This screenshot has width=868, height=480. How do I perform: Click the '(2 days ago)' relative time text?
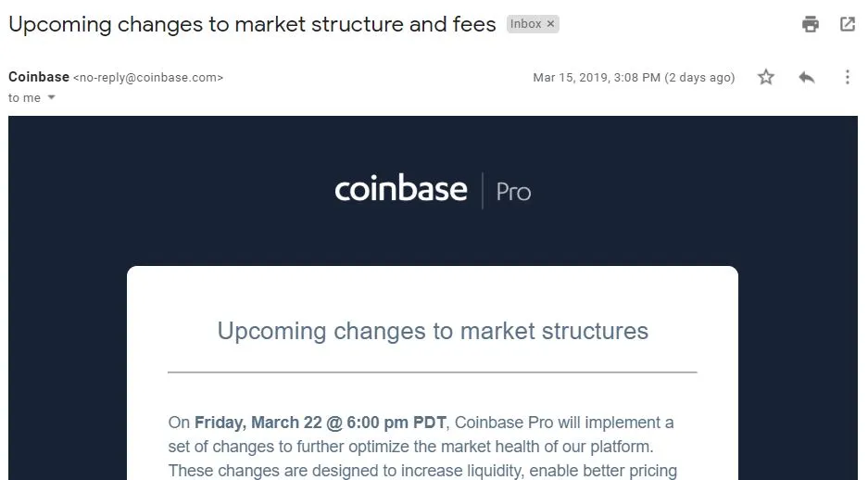[699, 78]
